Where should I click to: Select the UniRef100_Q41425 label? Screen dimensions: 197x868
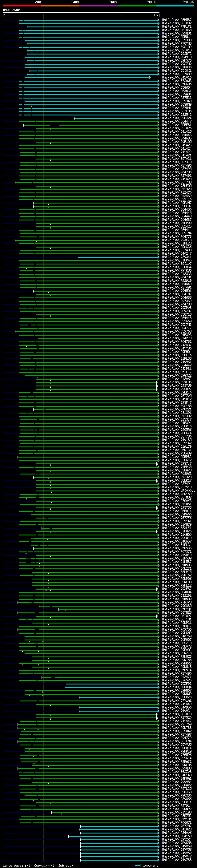click(x=177, y=132)
